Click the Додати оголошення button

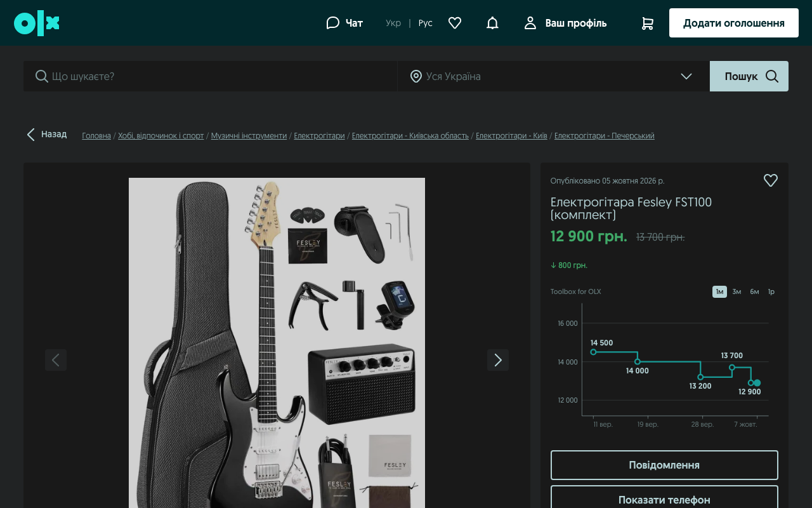[734, 23]
